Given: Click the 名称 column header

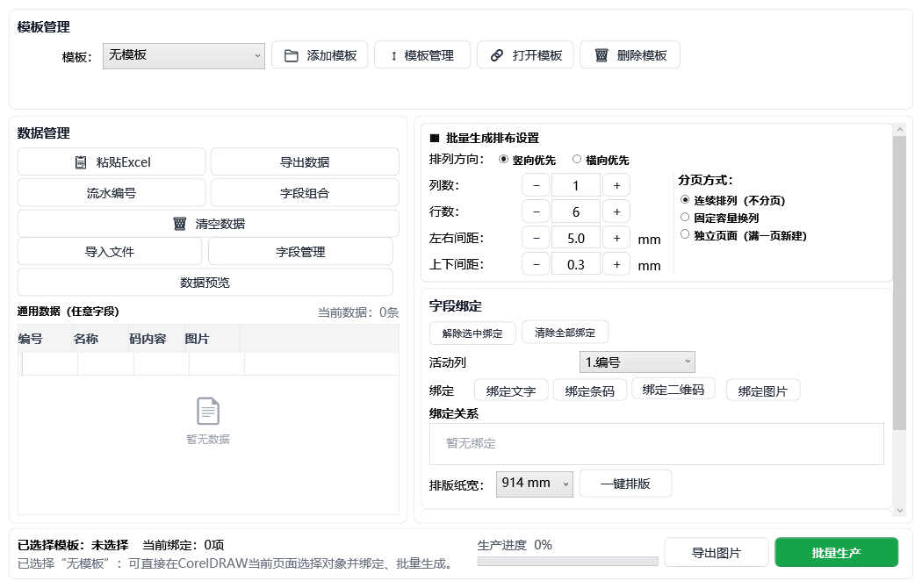Looking at the screenshot, I should click(101, 339).
